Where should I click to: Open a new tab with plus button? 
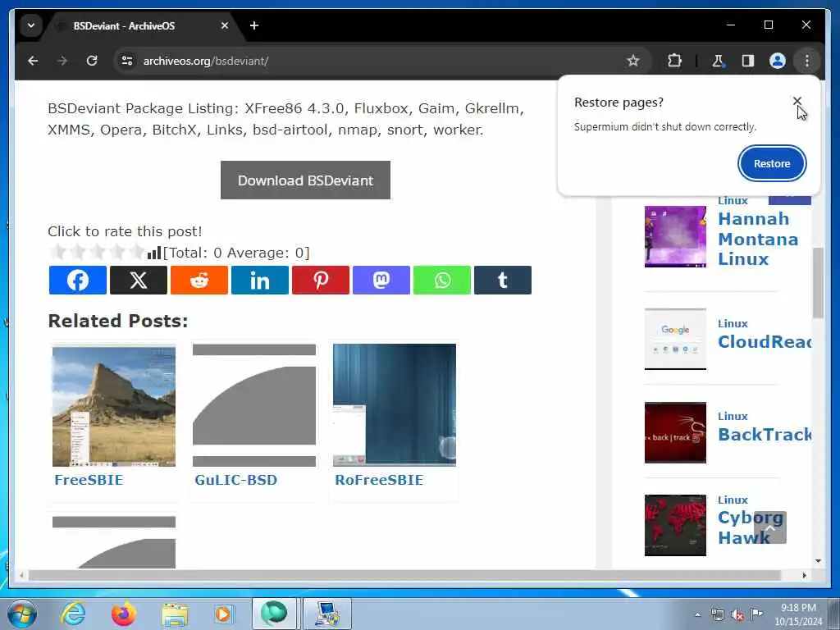pos(254,25)
